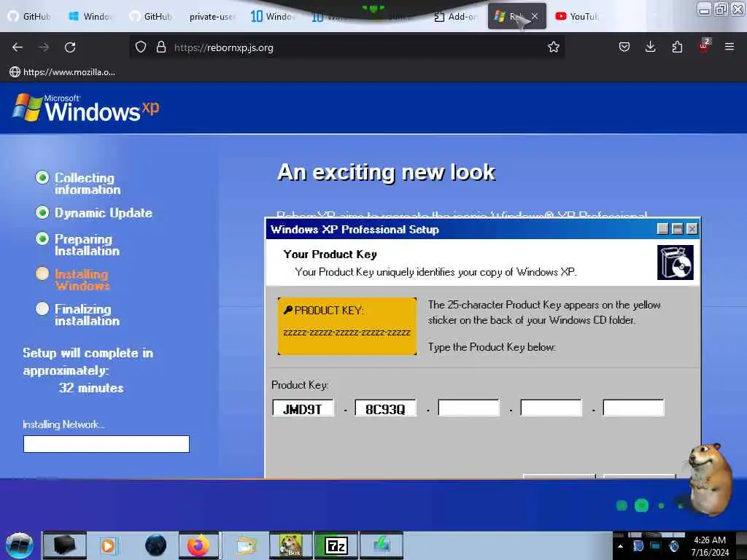Viewport: 747px width, 560px height.
Task: Click the fourth empty product key field
Action: coord(551,408)
